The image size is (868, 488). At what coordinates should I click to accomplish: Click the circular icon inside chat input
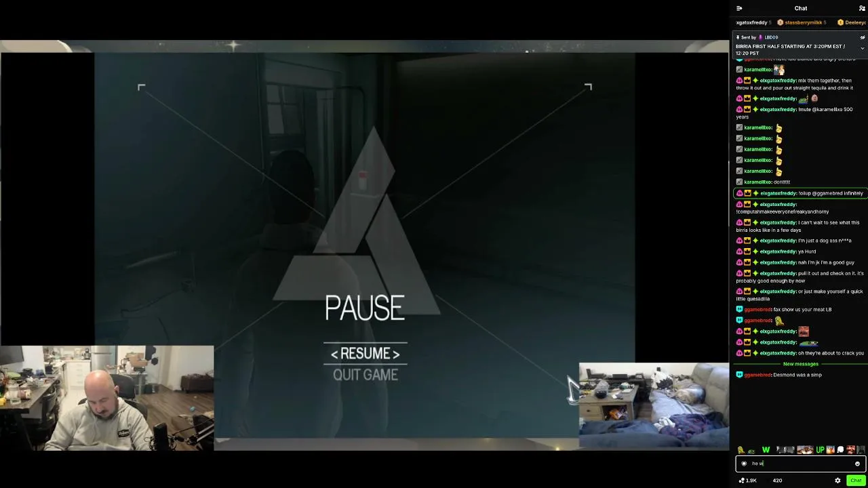[744, 464]
